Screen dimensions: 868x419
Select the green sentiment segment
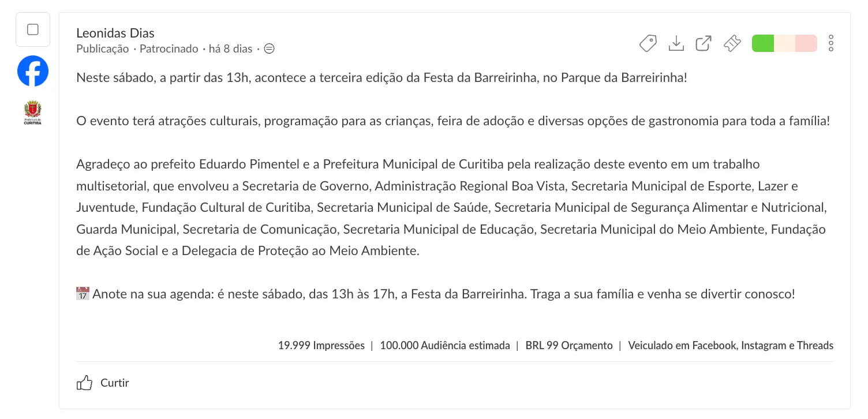(x=763, y=43)
